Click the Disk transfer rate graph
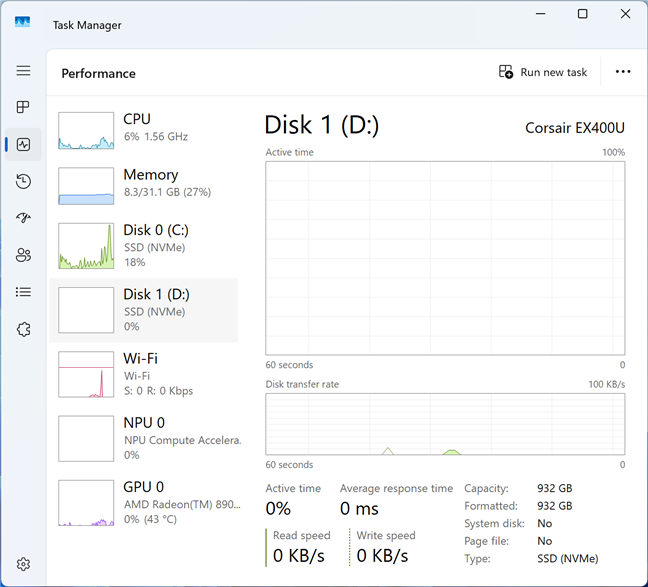The width and height of the screenshot is (648, 587). pos(445,424)
